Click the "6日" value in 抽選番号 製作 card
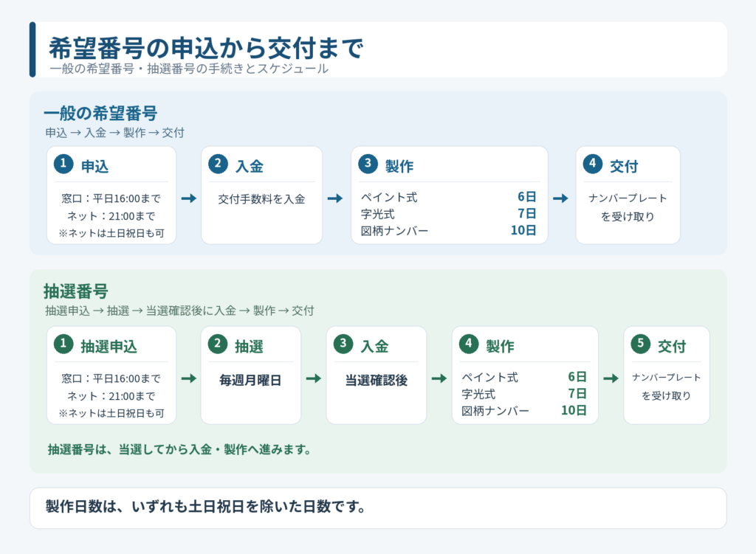The width and height of the screenshot is (756, 554). pyautogui.click(x=577, y=377)
